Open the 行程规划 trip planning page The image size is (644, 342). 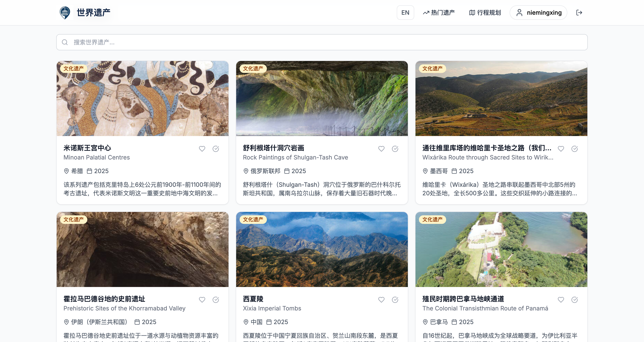485,13
